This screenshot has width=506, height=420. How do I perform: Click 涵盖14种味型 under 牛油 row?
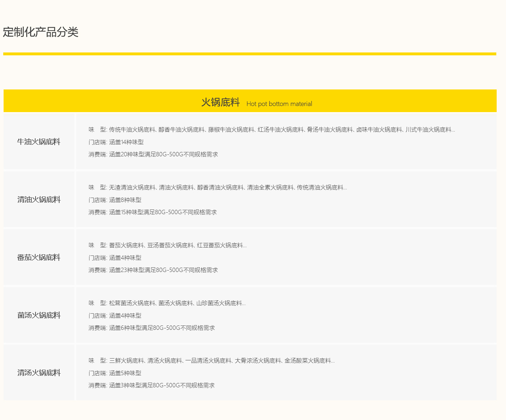coord(126,142)
